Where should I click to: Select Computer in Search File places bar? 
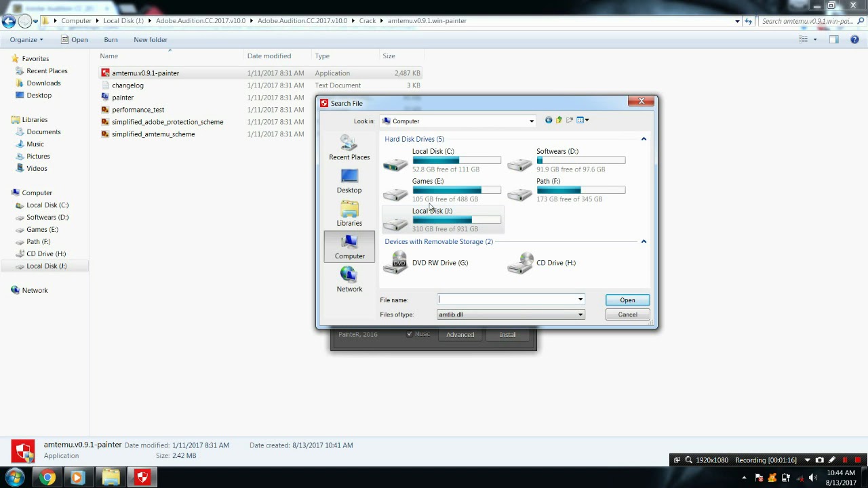click(349, 246)
